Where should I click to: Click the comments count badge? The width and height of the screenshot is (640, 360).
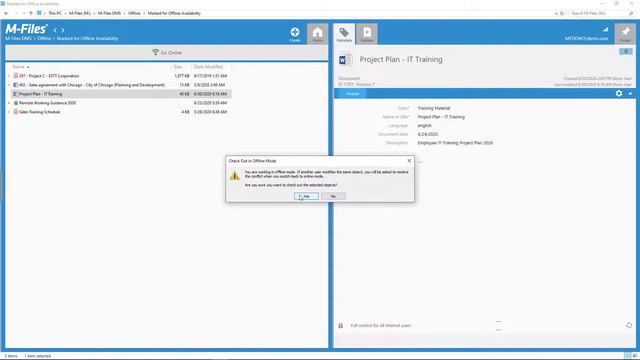coord(625,51)
